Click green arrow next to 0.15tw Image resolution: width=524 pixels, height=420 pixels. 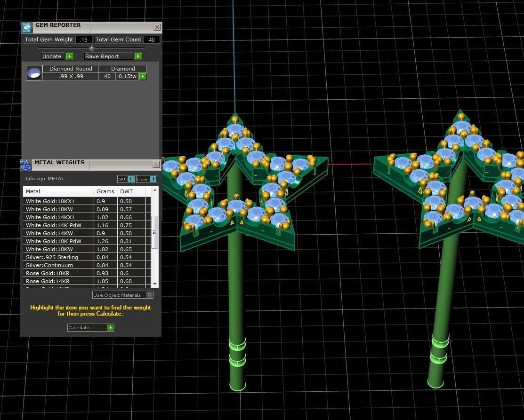point(143,76)
